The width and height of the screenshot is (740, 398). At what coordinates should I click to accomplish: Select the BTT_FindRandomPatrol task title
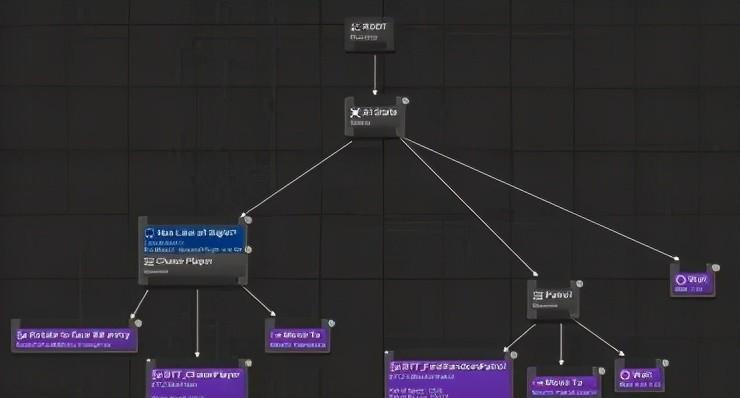pyautogui.click(x=454, y=366)
